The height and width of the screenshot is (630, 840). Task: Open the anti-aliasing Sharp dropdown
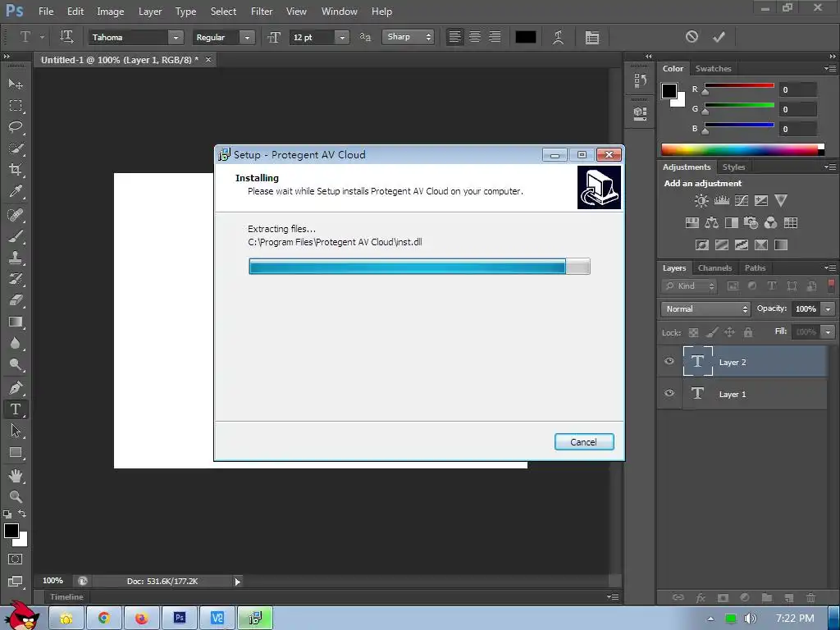coord(409,37)
